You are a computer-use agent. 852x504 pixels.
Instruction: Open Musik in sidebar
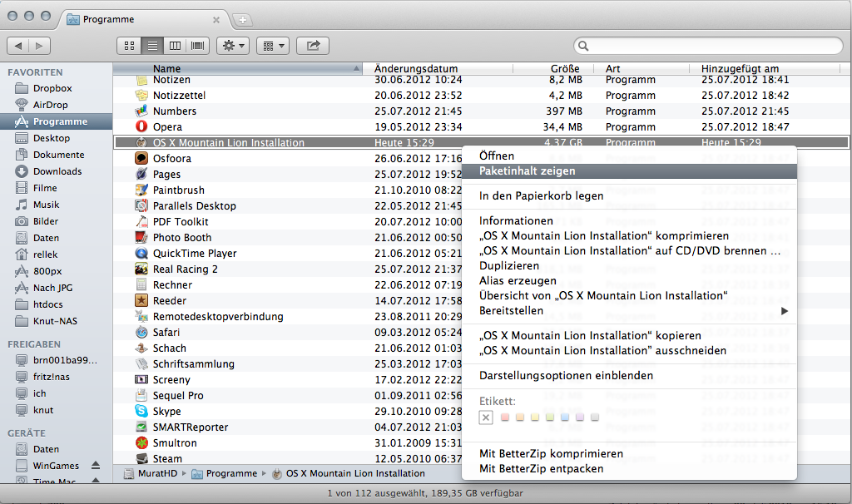46,205
